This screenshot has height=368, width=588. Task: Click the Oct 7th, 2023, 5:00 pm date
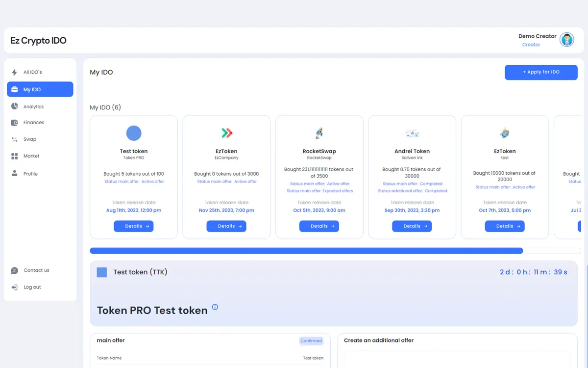(x=505, y=210)
